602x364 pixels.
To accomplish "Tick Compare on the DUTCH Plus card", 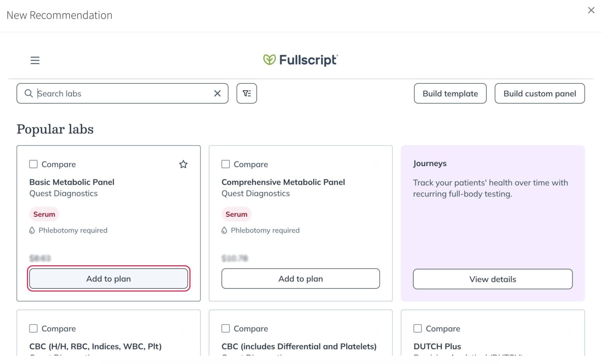I will click(417, 328).
